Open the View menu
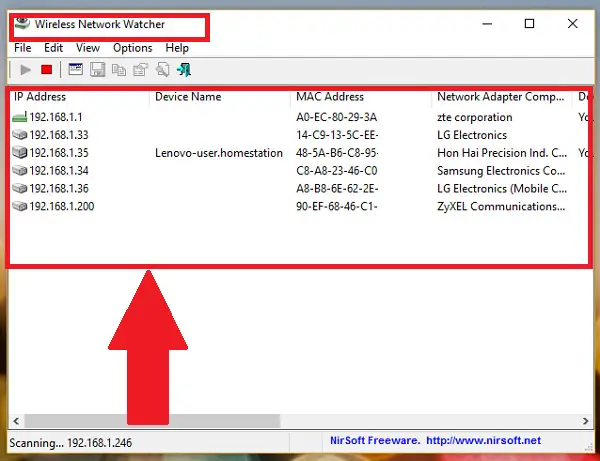Image resolution: width=600 pixels, height=461 pixels. [x=88, y=48]
